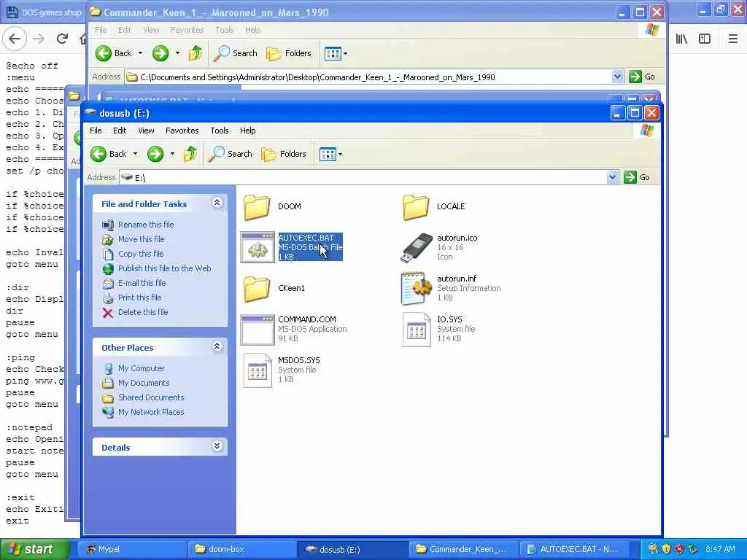This screenshot has width=747, height=560.
Task: Open Back history dropdown arrow in dosusb window
Action: [x=135, y=154]
